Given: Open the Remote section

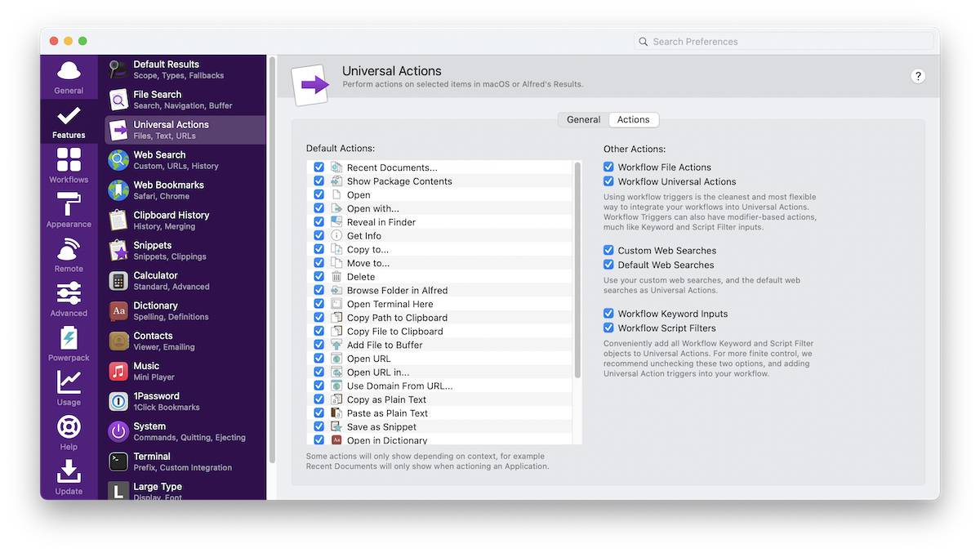Looking at the screenshot, I should [69, 255].
